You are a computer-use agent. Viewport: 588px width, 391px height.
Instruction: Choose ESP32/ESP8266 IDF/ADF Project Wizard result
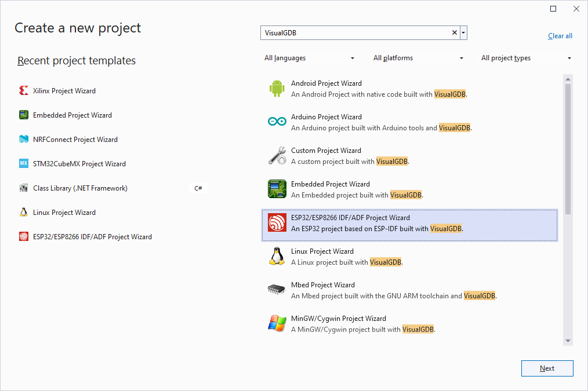409,225
